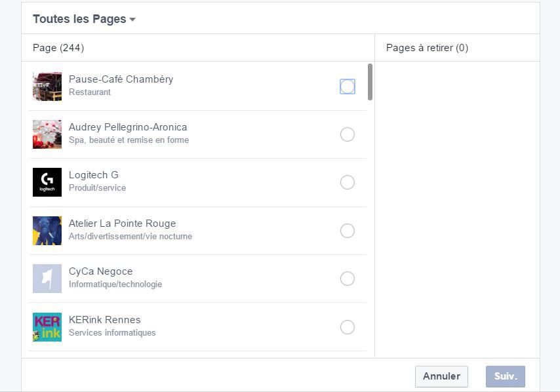
Task: Click the CyCa Negoce flag icon
Action: pyautogui.click(x=47, y=278)
